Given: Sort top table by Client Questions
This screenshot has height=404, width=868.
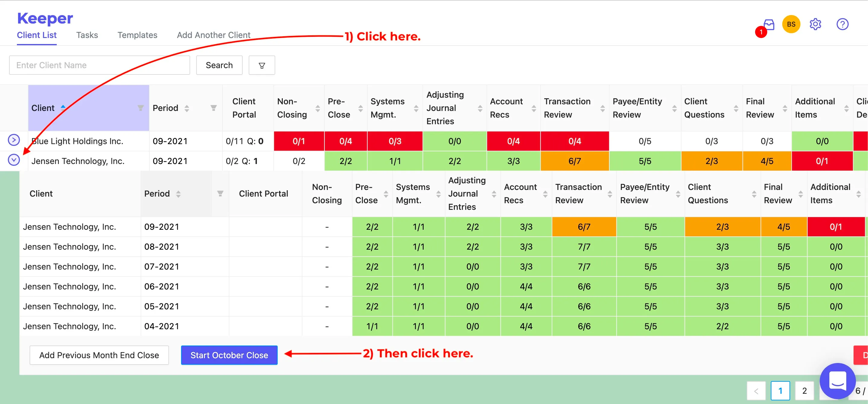Looking at the screenshot, I should tap(736, 109).
